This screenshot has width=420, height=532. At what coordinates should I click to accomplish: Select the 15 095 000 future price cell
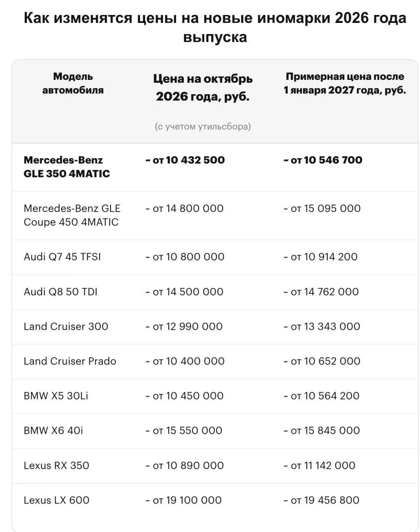[x=322, y=208]
